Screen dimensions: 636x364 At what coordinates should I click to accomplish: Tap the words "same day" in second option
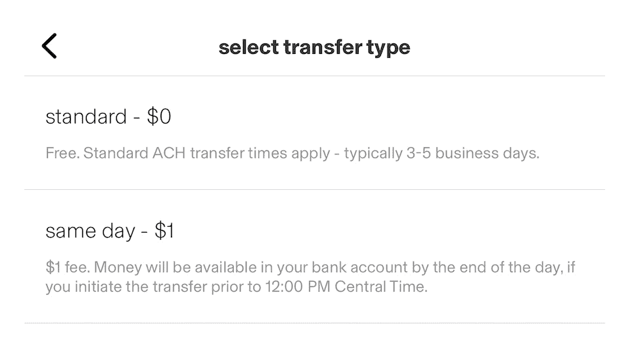point(90,231)
